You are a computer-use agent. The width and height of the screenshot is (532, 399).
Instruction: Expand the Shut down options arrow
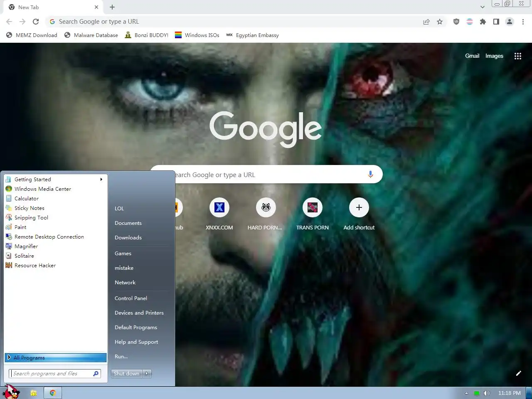pyautogui.click(x=147, y=374)
